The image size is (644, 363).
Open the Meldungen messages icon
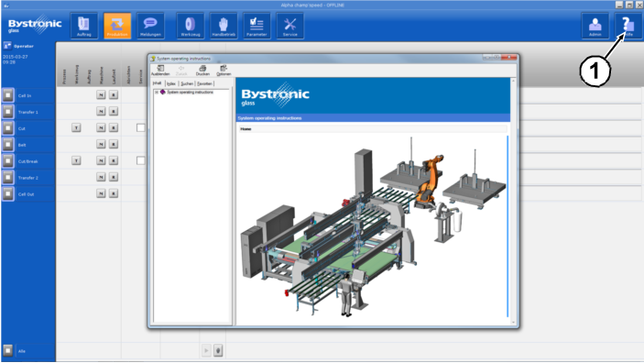point(150,26)
